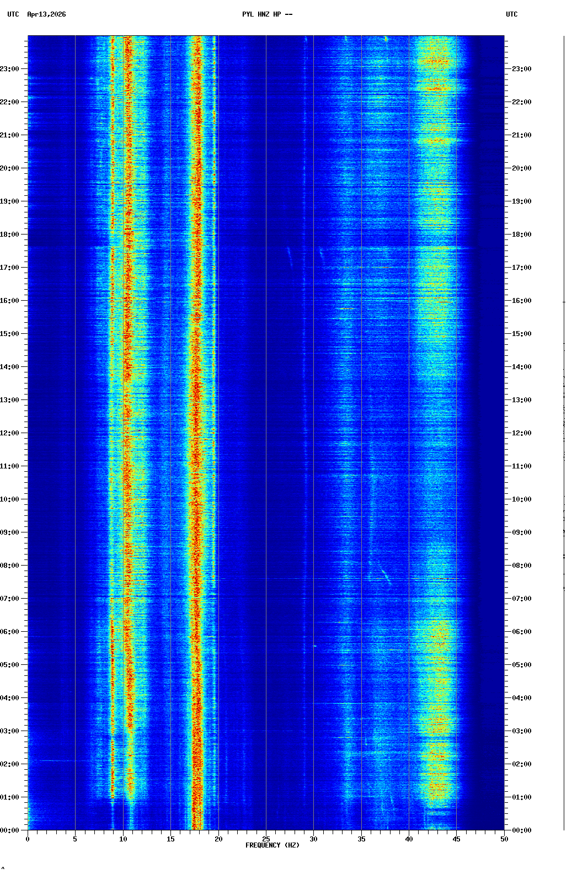
Task: Click the 50 Hz frequency tick label
Action: coord(504,839)
